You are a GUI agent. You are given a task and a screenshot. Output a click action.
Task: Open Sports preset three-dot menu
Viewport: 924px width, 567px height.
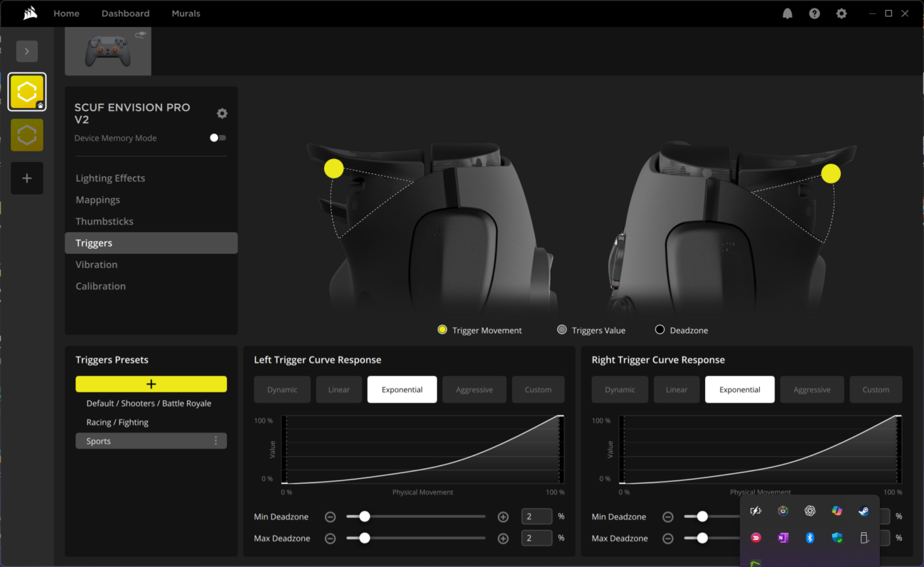pyautogui.click(x=216, y=441)
